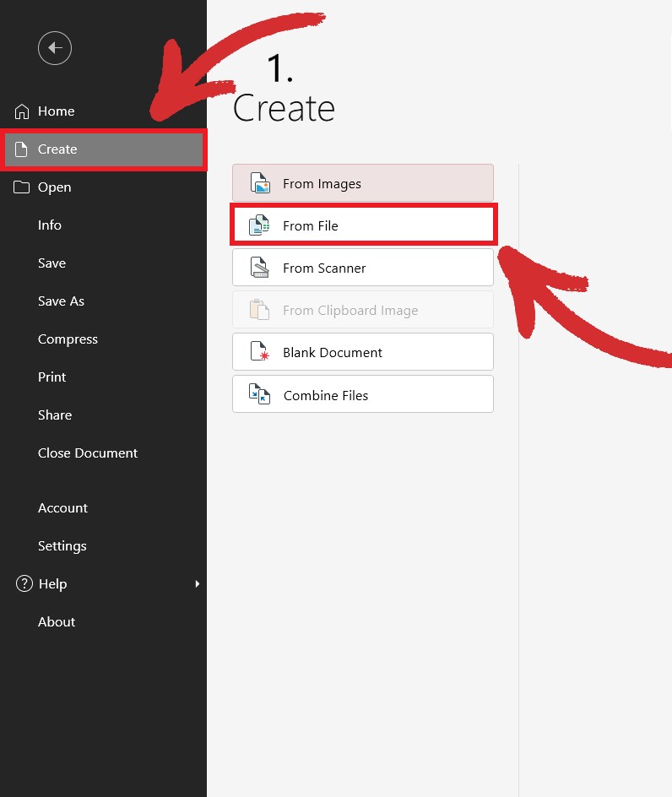Image resolution: width=672 pixels, height=797 pixels.
Task: Click the Combine Files icon
Action: click(x=259, y=394)
